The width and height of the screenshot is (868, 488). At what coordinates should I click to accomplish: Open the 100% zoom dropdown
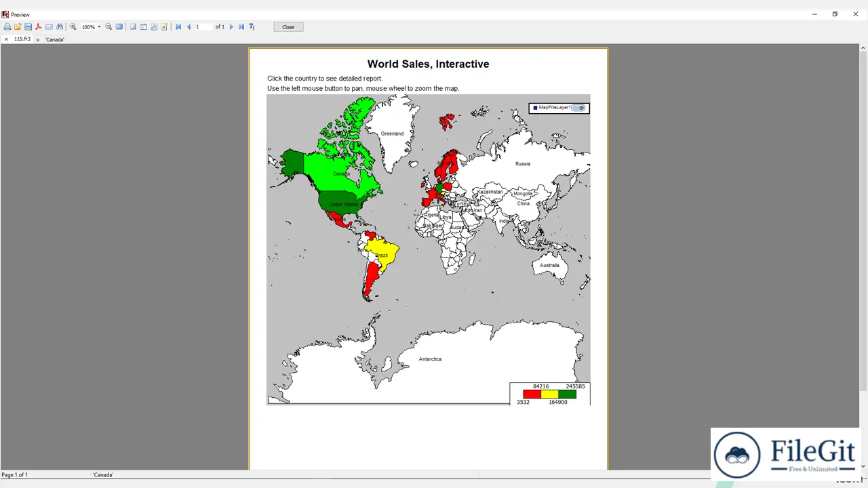[x=99, y=27]
